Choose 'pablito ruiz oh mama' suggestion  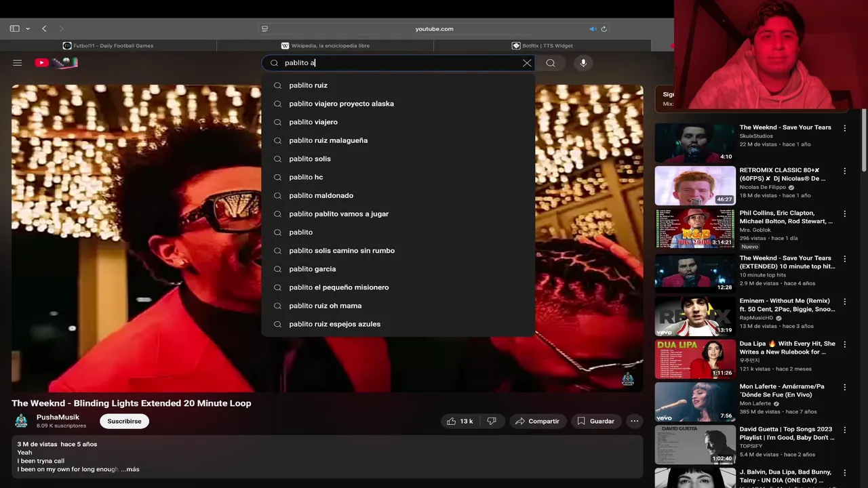click(x=398, y=305)
